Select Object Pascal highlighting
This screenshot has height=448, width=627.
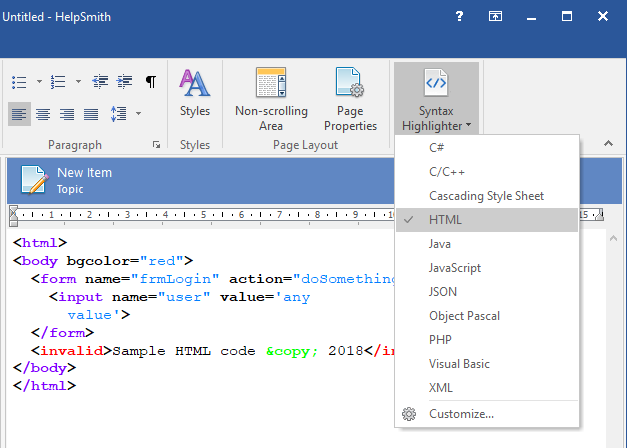(487, 316)
